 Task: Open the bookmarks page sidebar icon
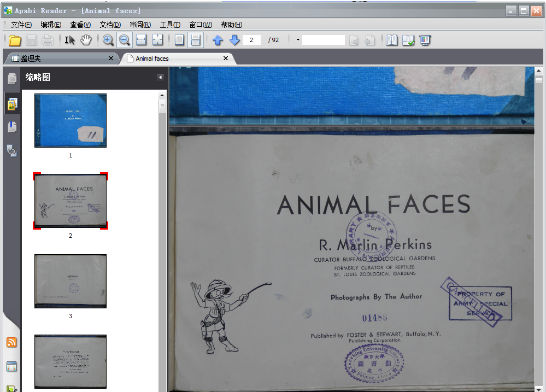click(x=12, y=79)
